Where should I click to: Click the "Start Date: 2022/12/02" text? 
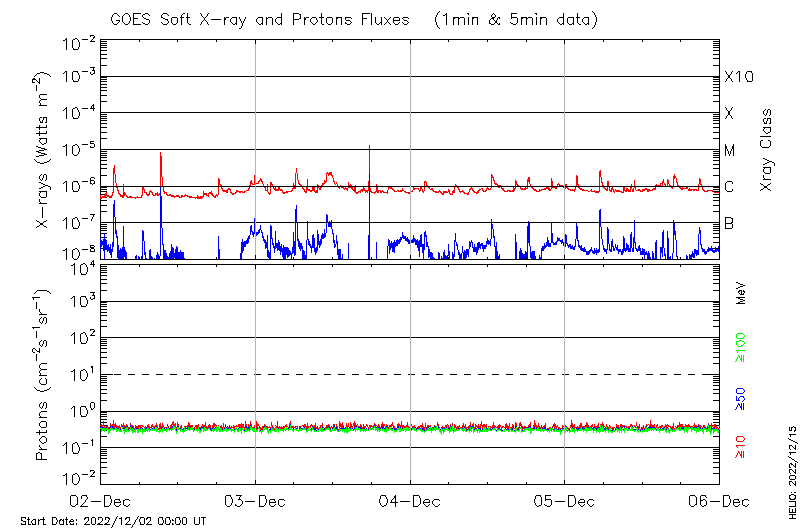click(x=113, y=521)
